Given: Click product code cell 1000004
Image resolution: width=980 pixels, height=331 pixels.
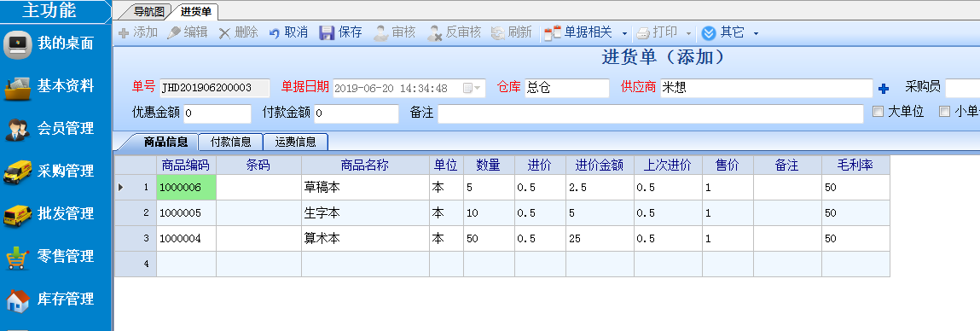Looking at the screenshot, I should tap(186, 238).
